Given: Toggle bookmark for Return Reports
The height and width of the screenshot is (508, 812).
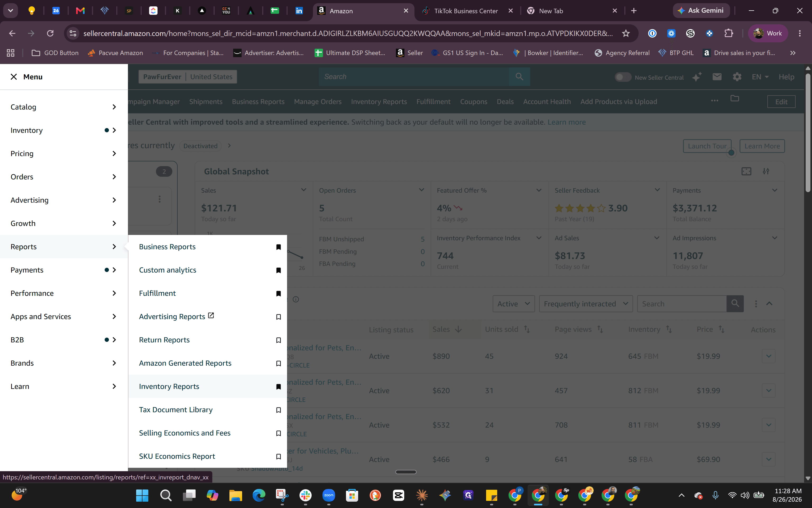Looking at the screenshot, I should click(x=278, y=340).
